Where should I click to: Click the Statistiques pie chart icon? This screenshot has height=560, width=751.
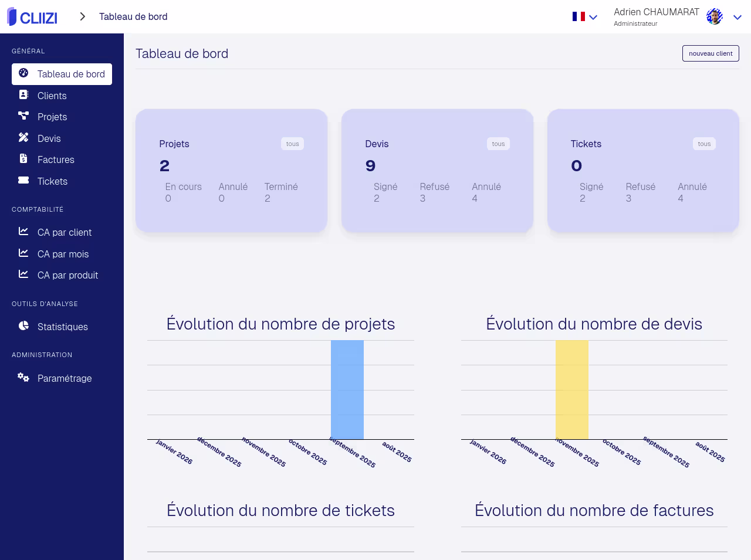(x=23, y=326)
